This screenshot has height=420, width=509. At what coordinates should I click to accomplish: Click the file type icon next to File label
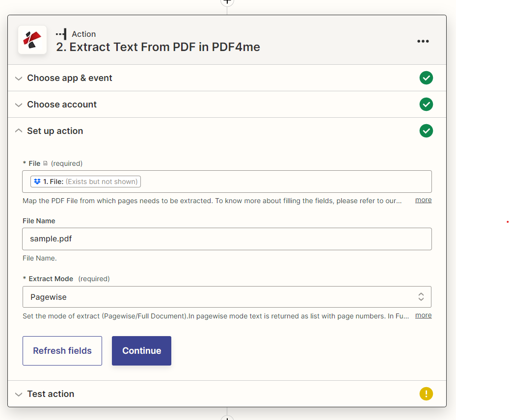[x=46, y=163]
